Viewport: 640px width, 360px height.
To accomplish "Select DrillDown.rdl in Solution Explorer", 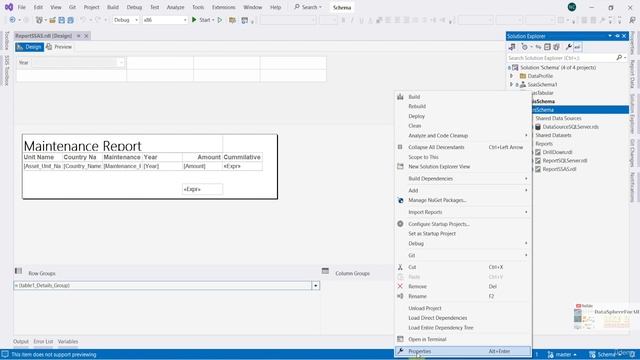I will [558, 152].
